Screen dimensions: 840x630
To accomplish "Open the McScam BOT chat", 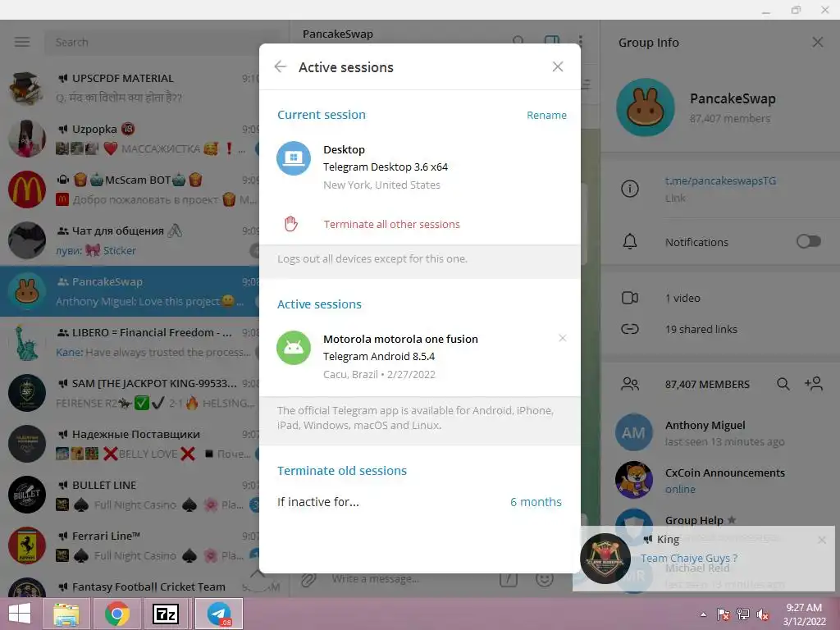I will pos(130,189).
